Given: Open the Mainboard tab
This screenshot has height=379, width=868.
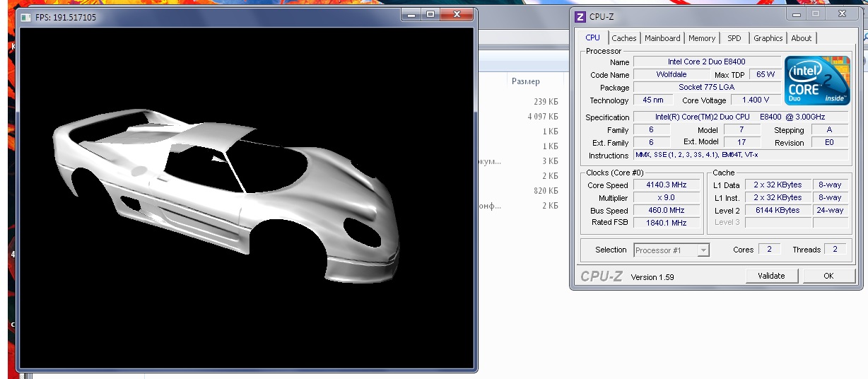Looking at the screenshot, I should [662, 38].
